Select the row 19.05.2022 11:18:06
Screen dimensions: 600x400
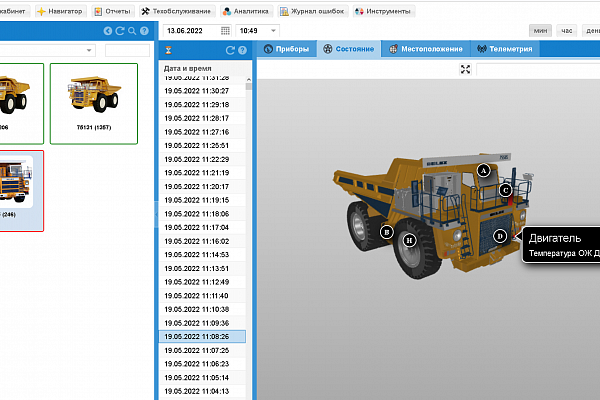(202, 214)
